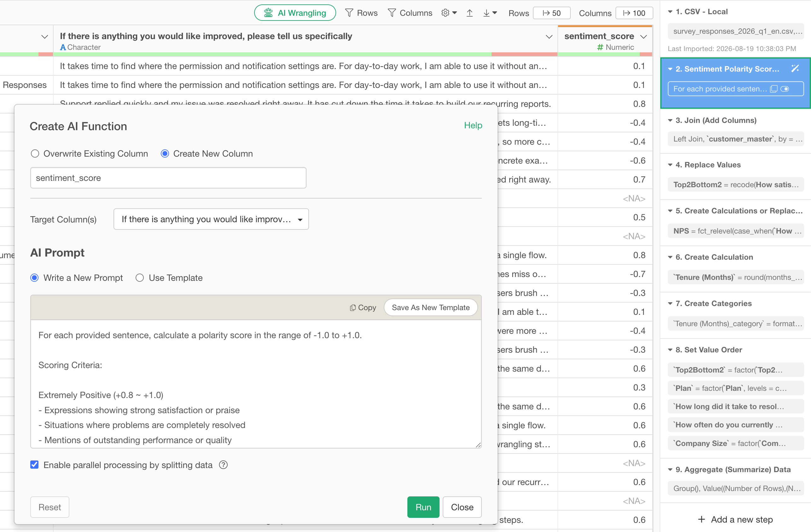The image size is (811, 532).
Task: Select Write a New Prompt option
Action: click(x=34, y=278)
